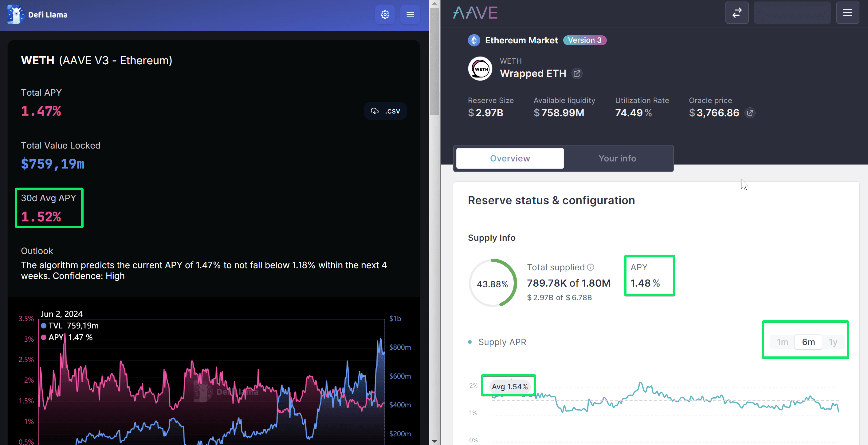This screenshot has width=868, height=445.
Task: Click the WETH token icon
Action: [480, 69]
